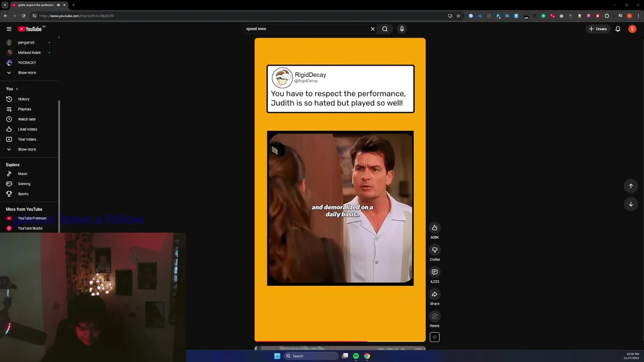Go to the previous Short with up arrow
The height and width of the screenshot is (362, 644).
pos(631,186)
